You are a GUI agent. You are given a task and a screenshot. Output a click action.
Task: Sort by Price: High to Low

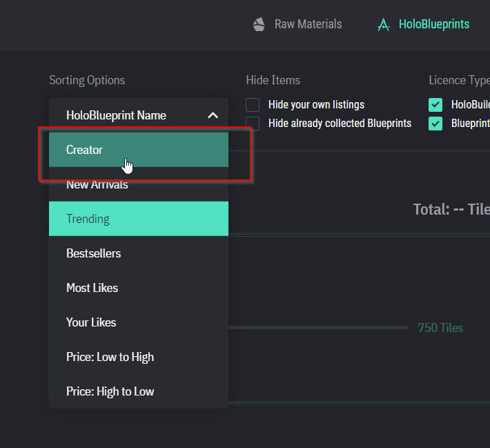[110, 391]
